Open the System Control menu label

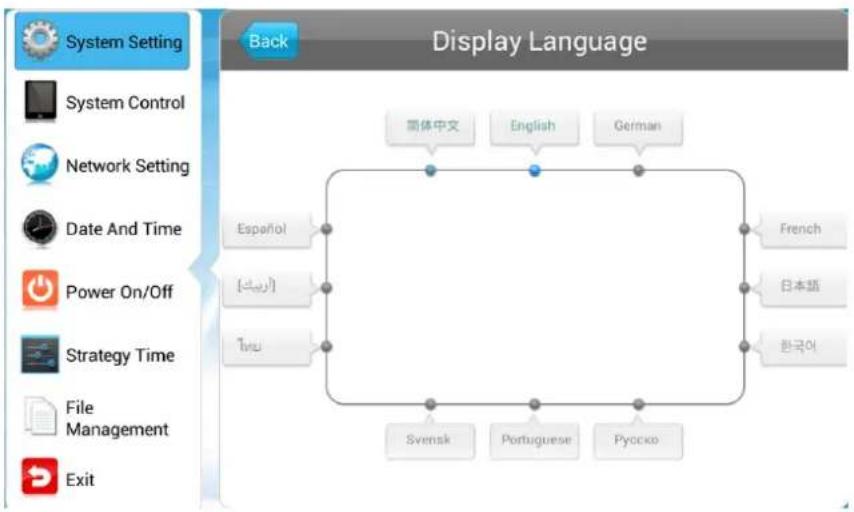(x=125, y=102)
